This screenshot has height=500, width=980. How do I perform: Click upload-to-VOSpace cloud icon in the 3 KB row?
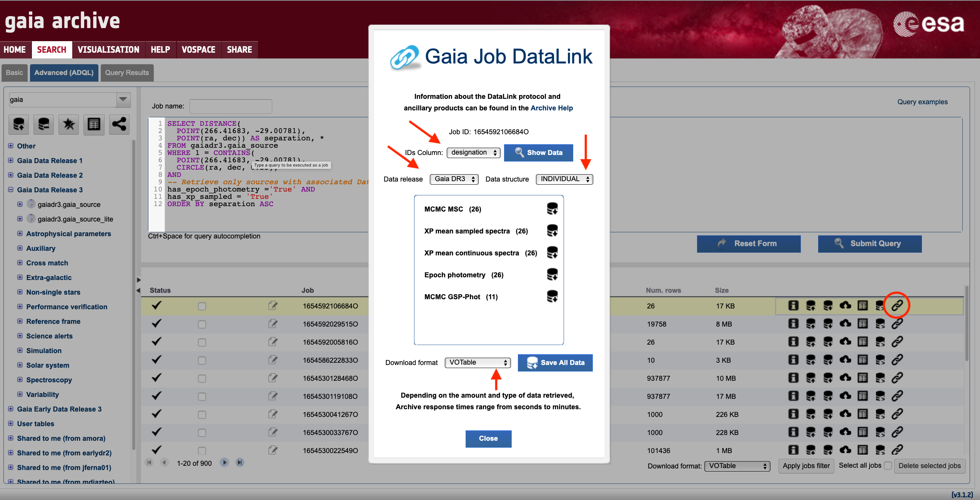click(x=845, y=360)
